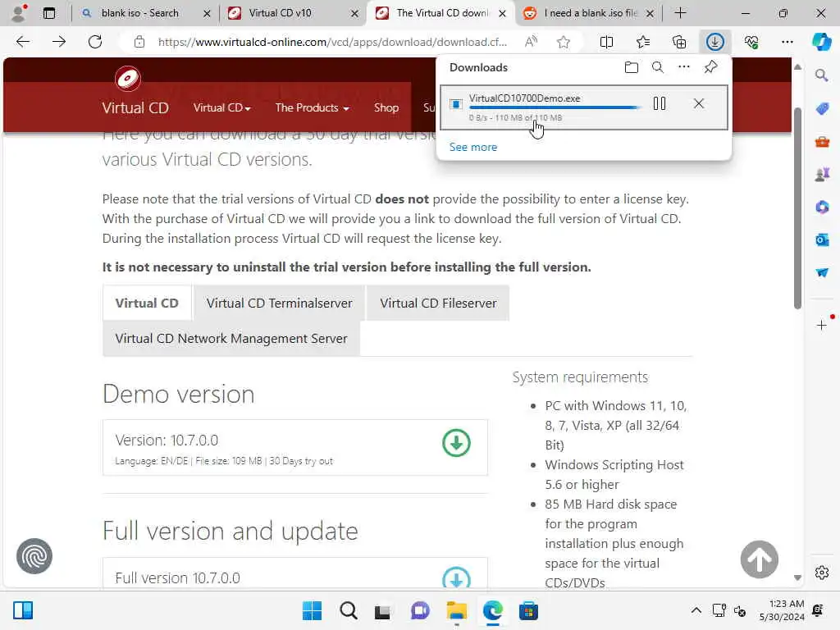
Task: Switch to the blank iso Search tab
Action: 139,13
